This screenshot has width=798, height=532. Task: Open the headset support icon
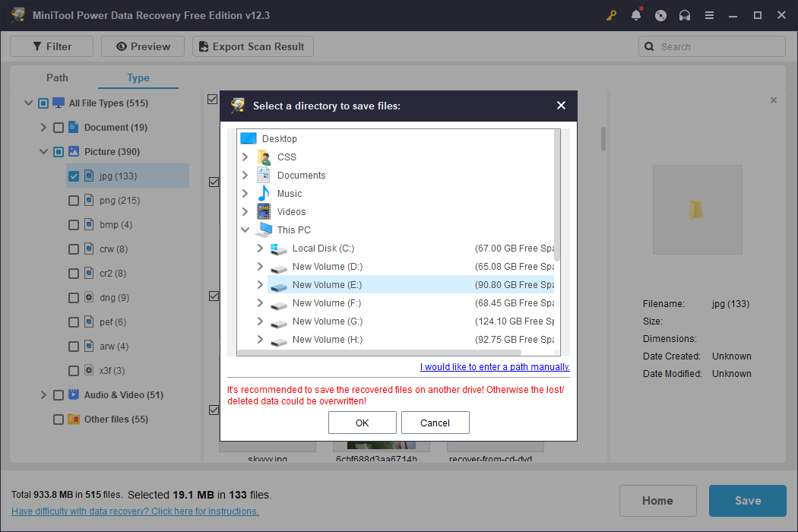685,15
